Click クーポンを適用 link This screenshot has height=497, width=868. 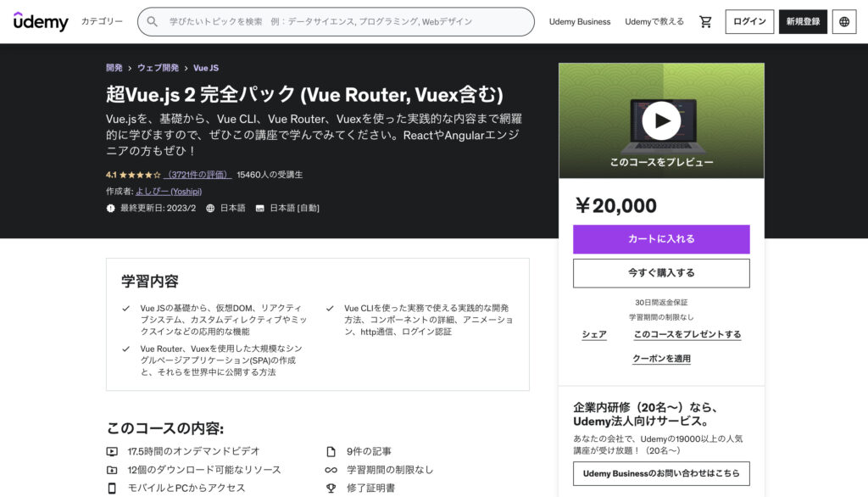(x=661, y=359)
